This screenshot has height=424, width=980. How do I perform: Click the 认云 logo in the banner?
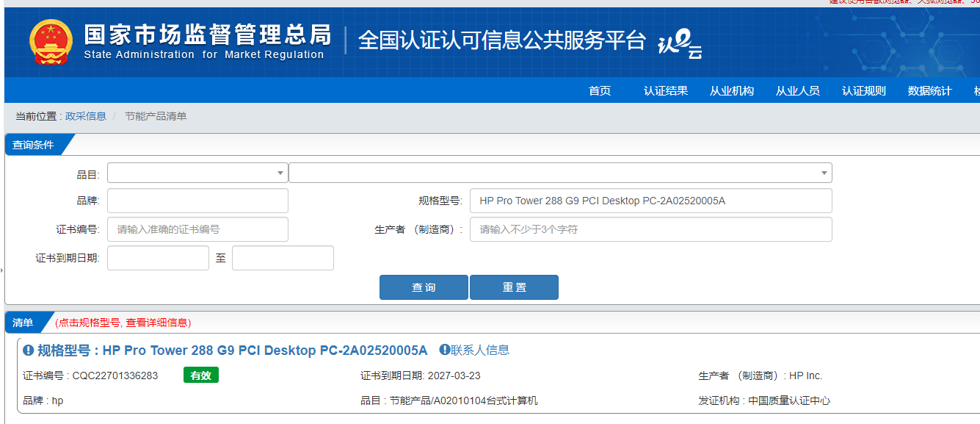tap(680, 43)
